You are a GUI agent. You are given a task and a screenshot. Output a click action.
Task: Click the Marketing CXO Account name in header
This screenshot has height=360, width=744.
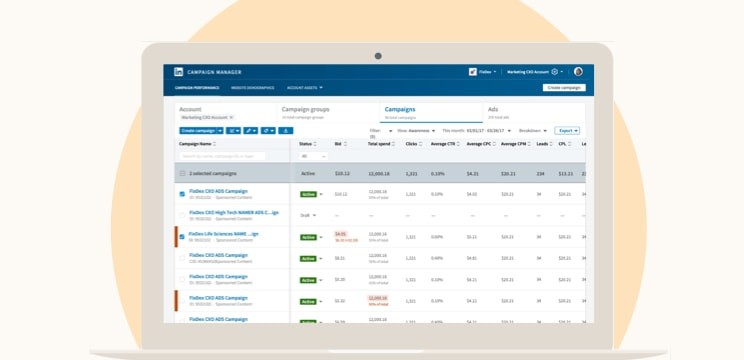pyautogui.click(x=528, y=72)
